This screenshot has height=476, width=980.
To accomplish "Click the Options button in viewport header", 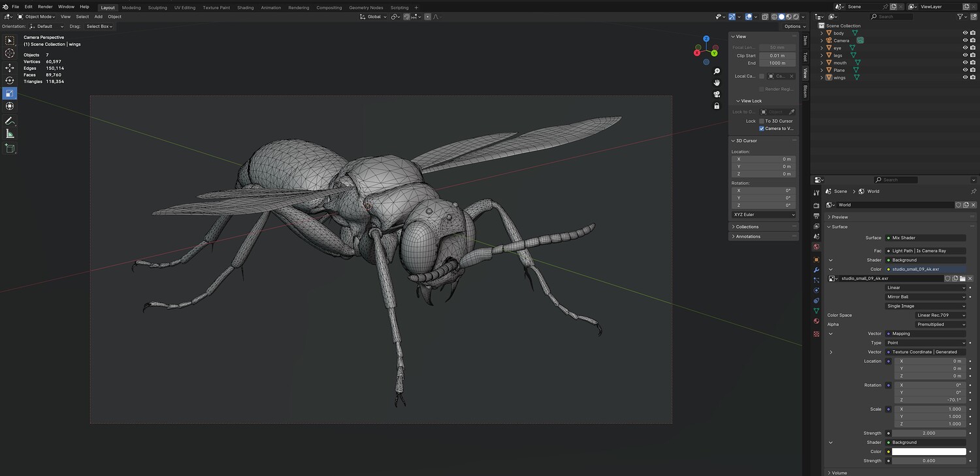I will pos(793,26).
